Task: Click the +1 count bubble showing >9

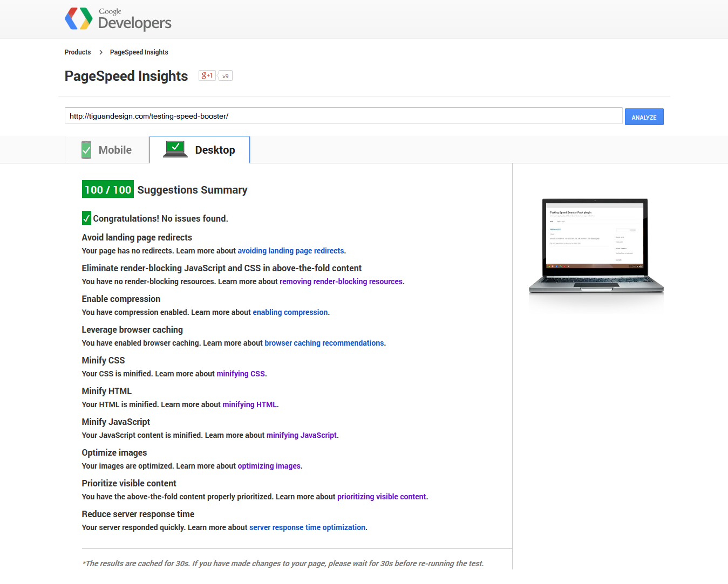Action: point(226,76)
